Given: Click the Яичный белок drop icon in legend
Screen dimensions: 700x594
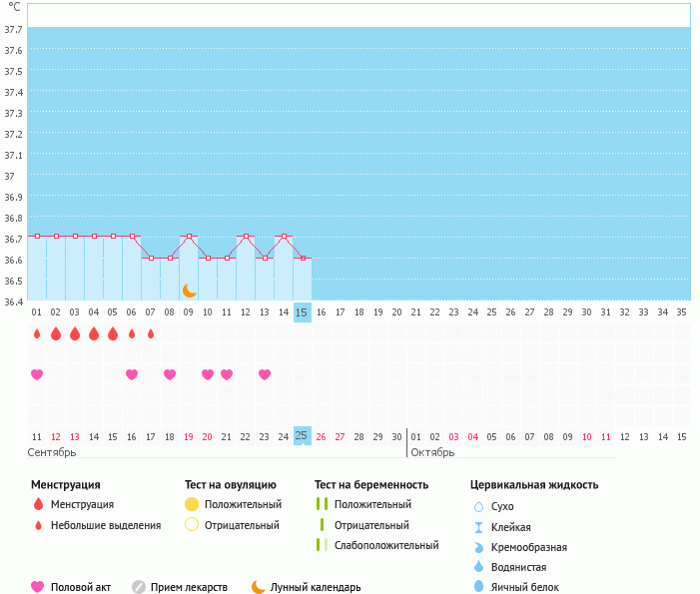Looking at the screenshot, I should pos(478,587).
